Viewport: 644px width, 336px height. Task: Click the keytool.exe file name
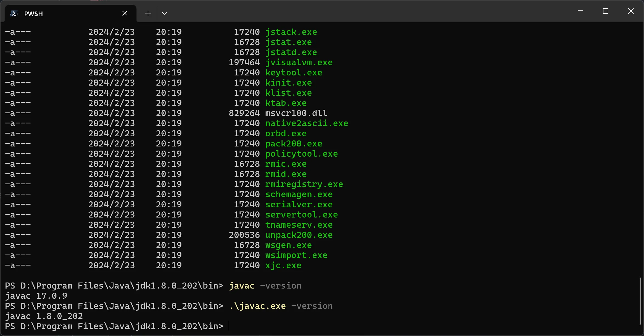294,73
